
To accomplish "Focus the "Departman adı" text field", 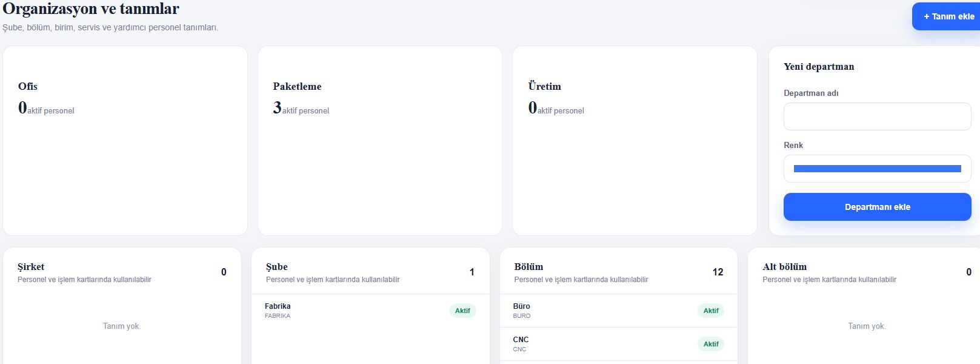I will (877, 116).
